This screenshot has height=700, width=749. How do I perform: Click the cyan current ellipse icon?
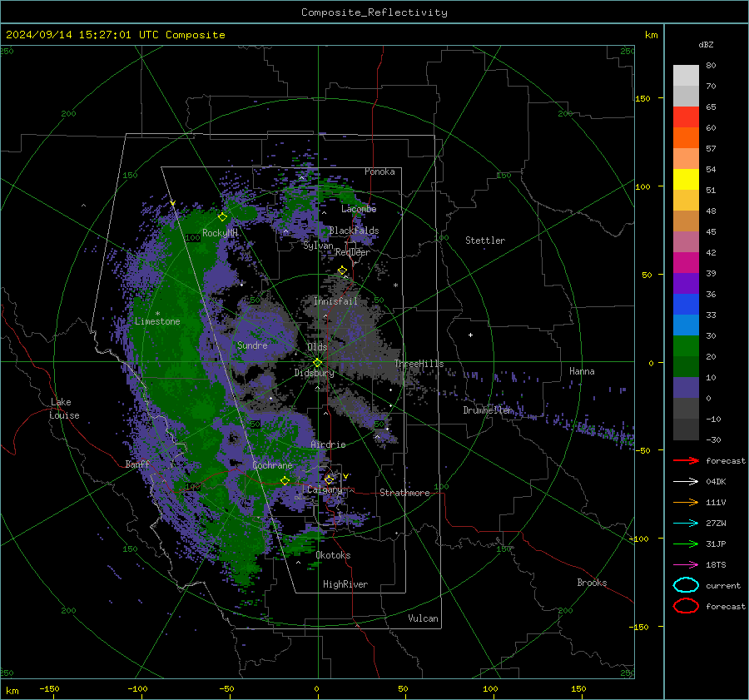(x=686, y=585)
